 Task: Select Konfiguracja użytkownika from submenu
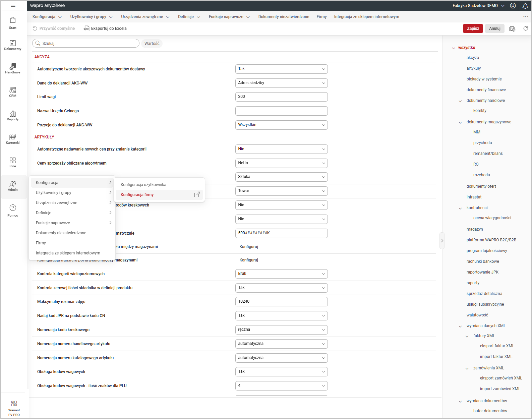click(143, 185)
